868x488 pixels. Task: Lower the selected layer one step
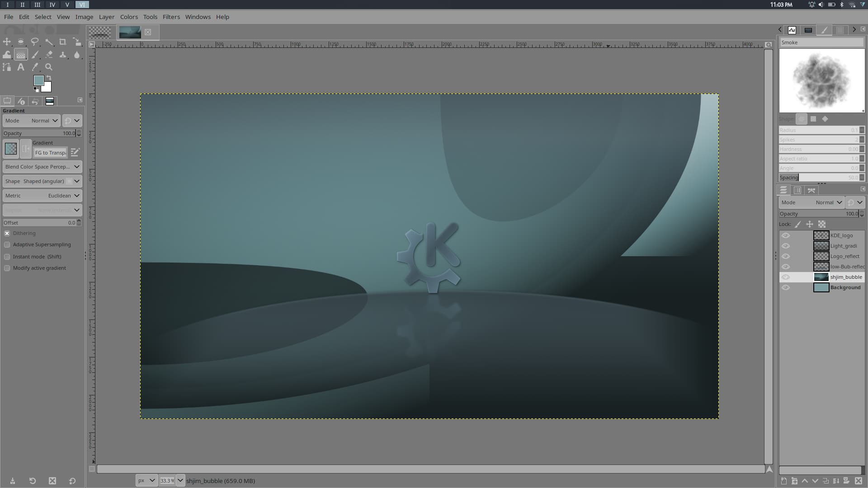pos(815,481)
